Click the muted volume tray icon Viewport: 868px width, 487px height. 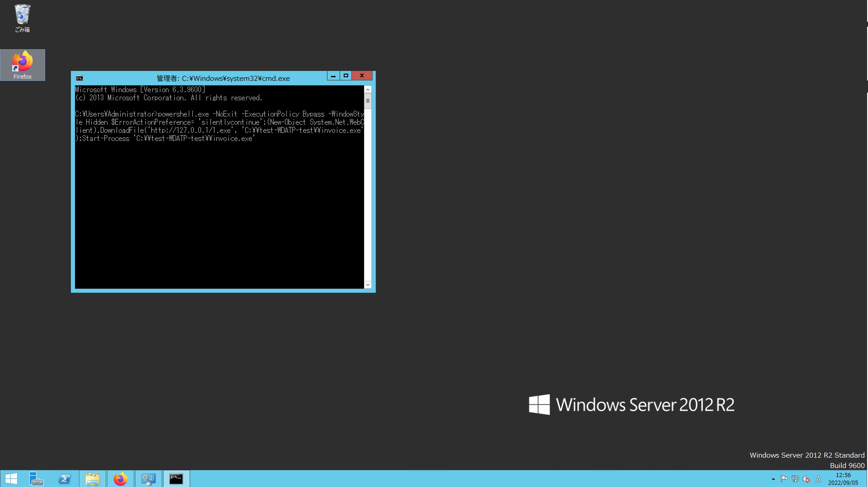click(806, 479)
